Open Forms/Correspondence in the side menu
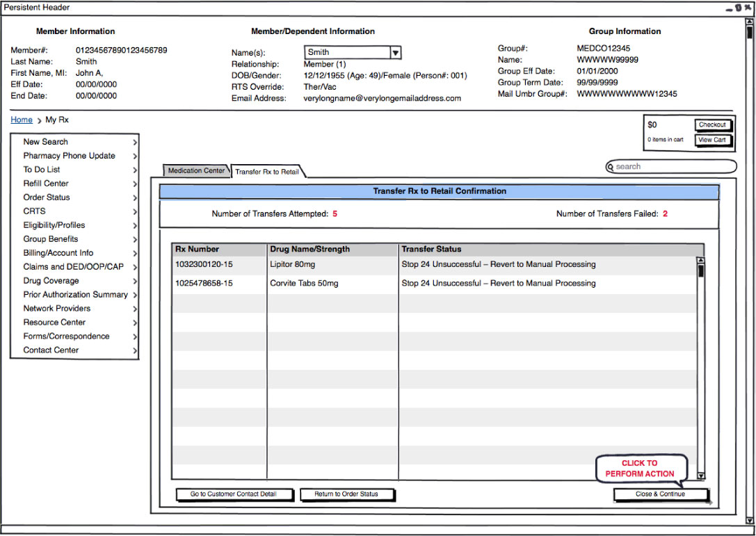 (67, 336)
